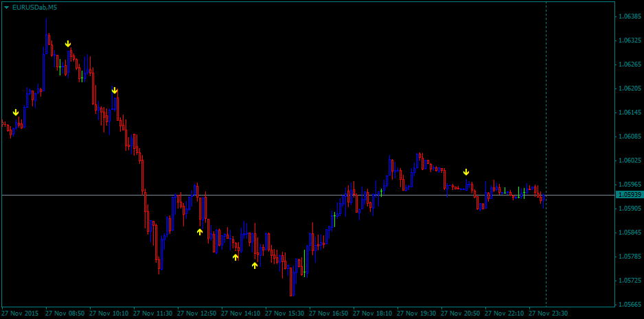Select the yellow down arrow at the 1.06145 level
Viewport: 644px width, 319px height.
click(16, 112)
